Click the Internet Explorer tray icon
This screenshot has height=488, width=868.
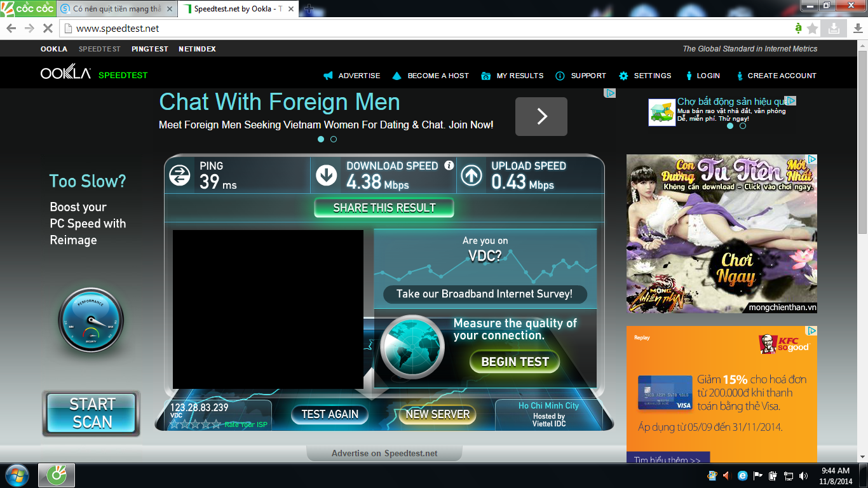tap(743, 476)
